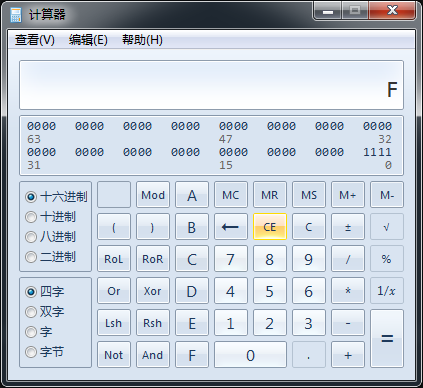Click the MC memory clear button

tap(231, 195)
